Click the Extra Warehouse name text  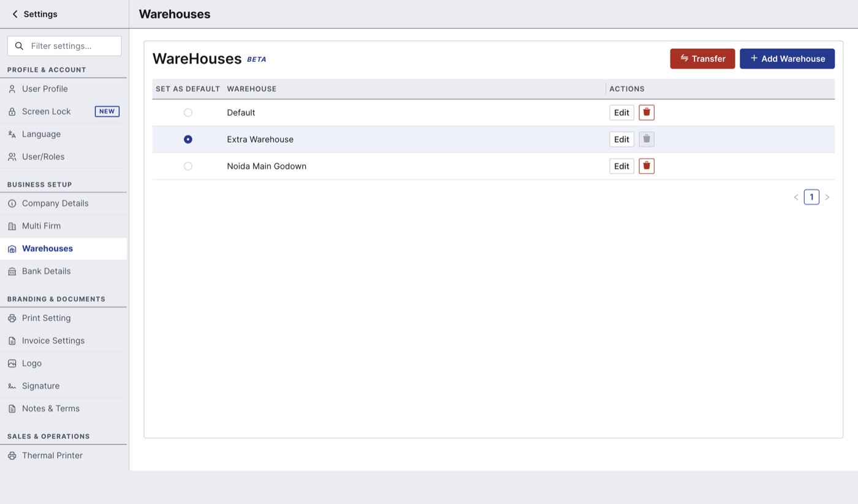pyautogui.click(x=260, y=140)
